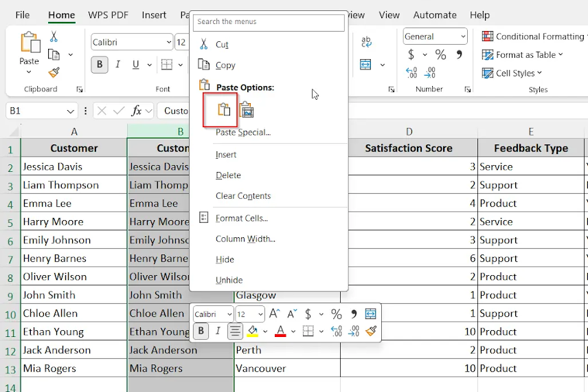This screenshot has width=588, height=392.
Task: Switch to the Automate tab
Action: 435,15
